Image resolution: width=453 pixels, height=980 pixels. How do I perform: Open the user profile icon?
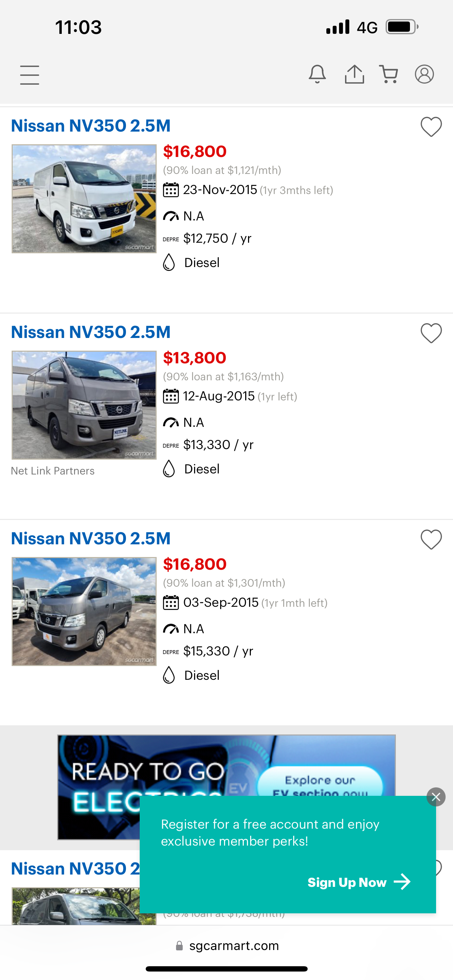424,74
